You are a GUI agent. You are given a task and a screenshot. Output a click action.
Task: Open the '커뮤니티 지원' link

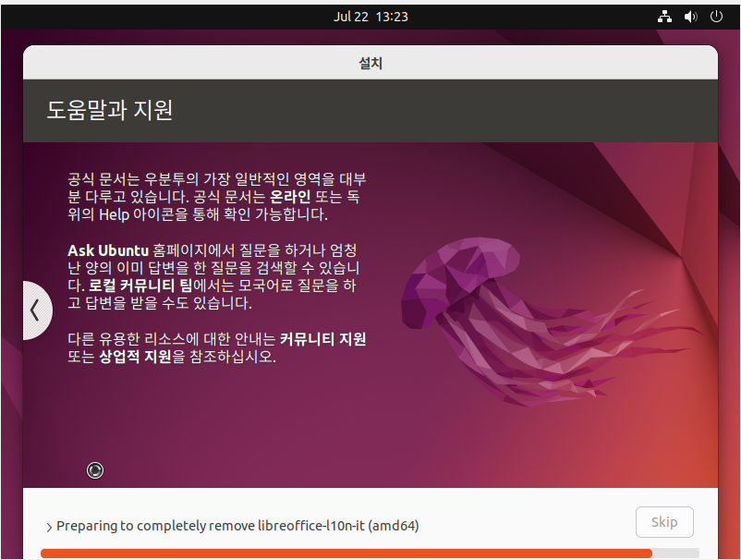pos(322,339)
